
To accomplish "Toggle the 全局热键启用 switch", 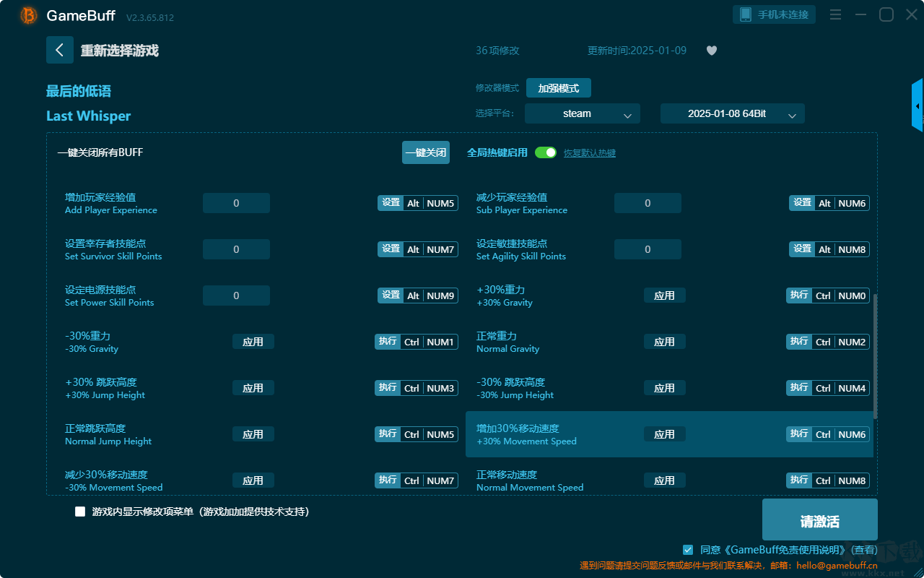I will point(546,152).
